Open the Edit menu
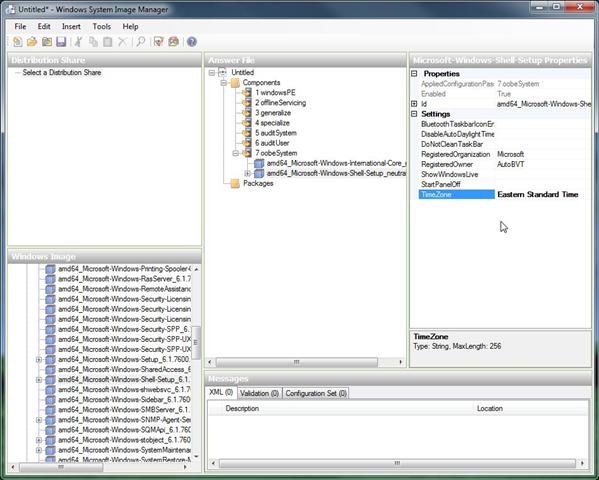This screenshot has height=480, width=599. click(44, 26)
